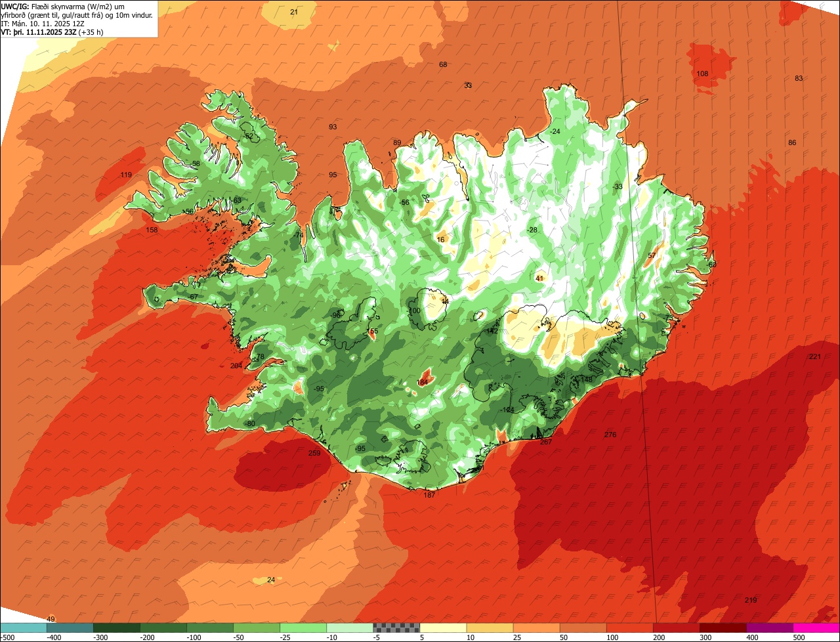Click the map value "86"
This screenshot has height=642, width=840.
click(792, 142)
